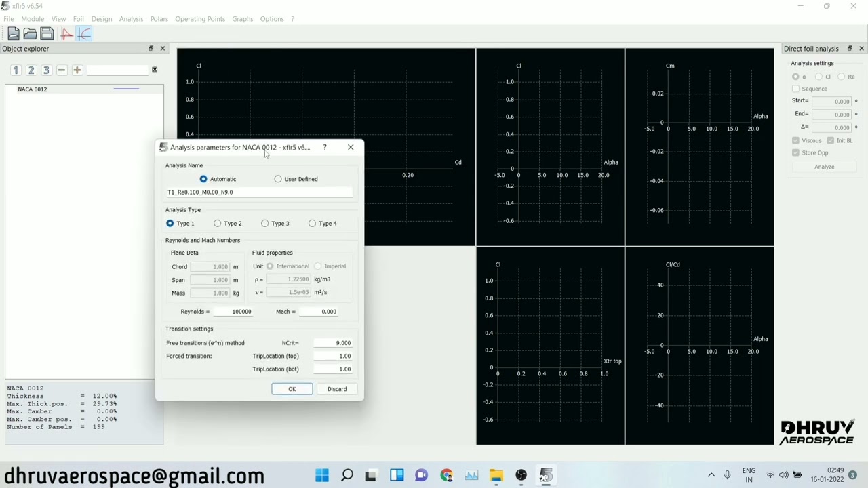The height and width of the screenshot is (488, 868).
Task: Open Task View on taskbar
Action: click(371, 475)
